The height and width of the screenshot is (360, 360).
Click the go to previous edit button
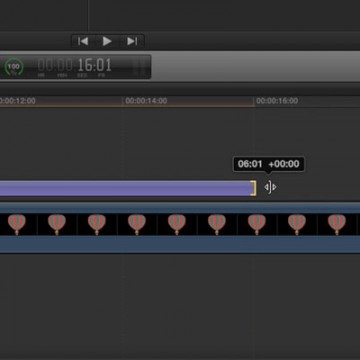[x=83, y=41]
